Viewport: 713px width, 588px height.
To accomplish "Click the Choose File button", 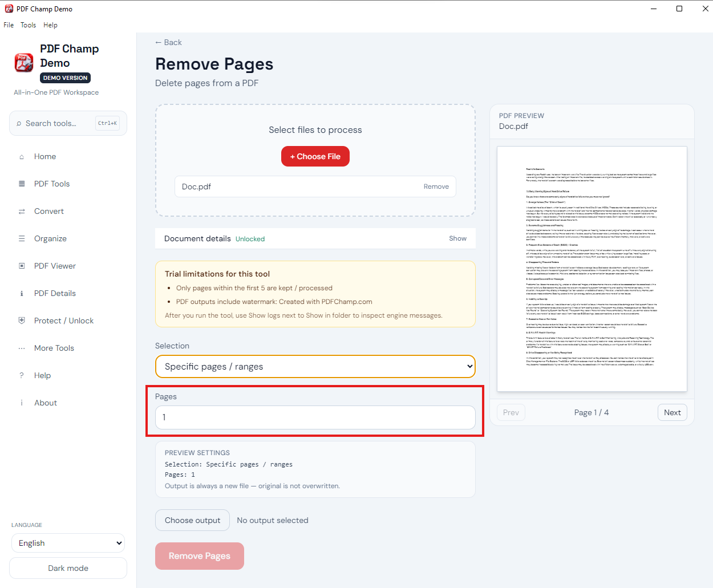I will (x=315, y=156).
